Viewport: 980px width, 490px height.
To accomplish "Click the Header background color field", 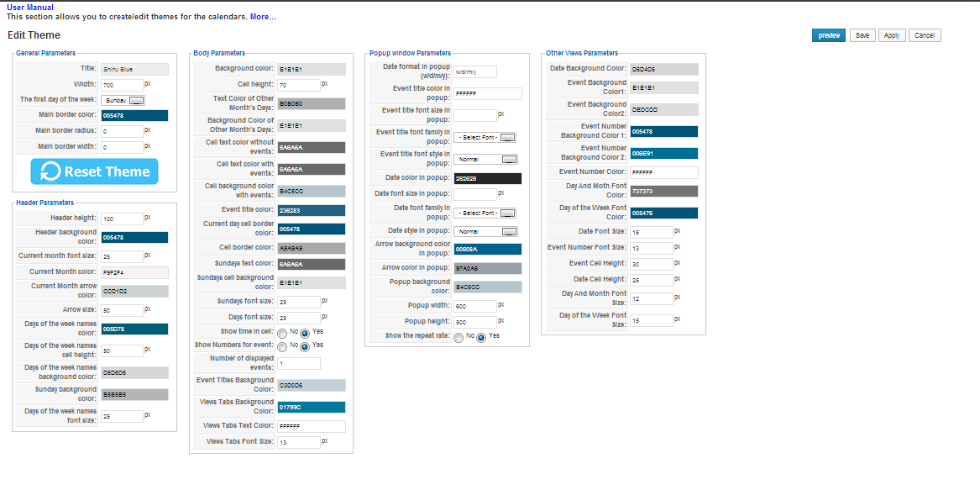I will click(134, 238).
